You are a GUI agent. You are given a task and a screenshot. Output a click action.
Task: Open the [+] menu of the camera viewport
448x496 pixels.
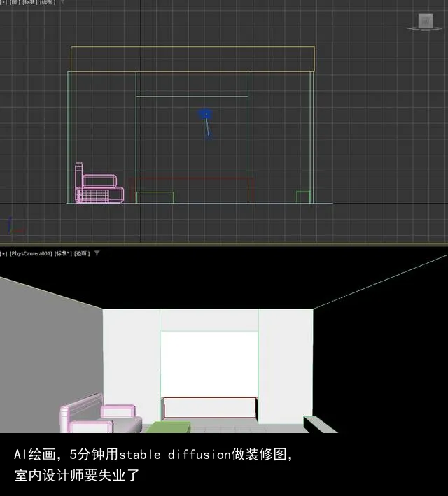[x=3, y=253]
